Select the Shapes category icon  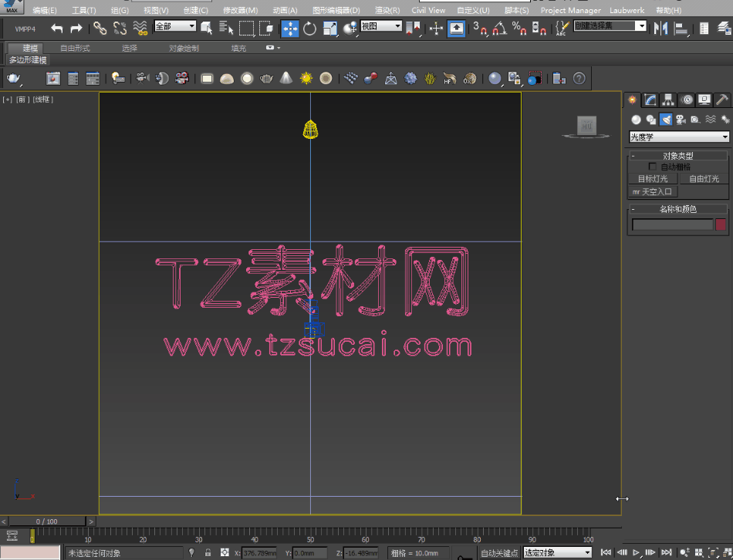pyautogui.click(x=650, y=120)
